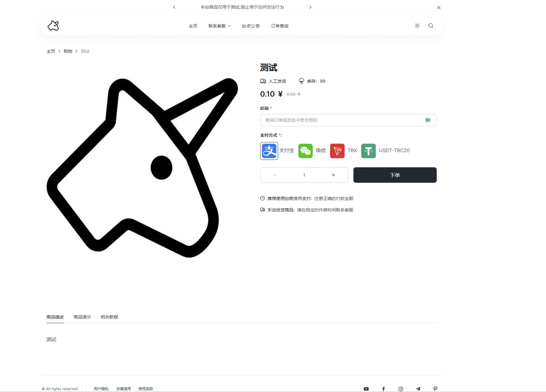Screen dimensions: 546x392
Task: Click 主页 breadcrumb link
Action: pyautogui.click(x=51, y=51)
